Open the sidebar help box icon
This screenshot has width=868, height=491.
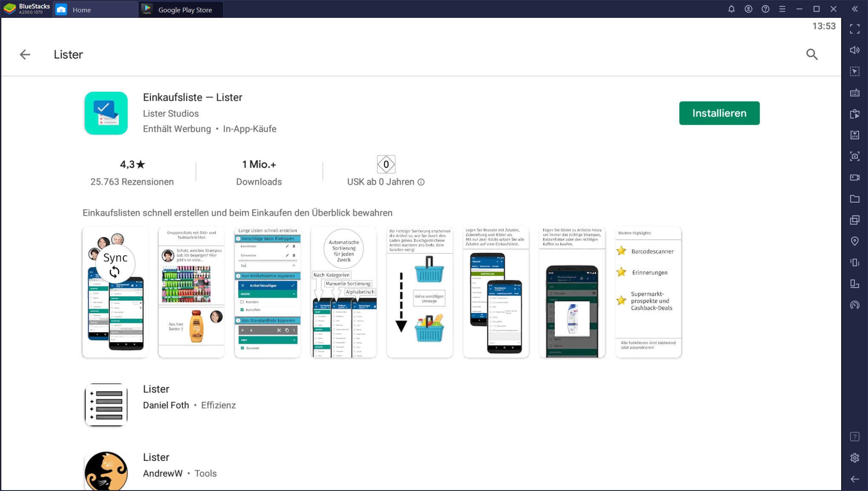855,437
